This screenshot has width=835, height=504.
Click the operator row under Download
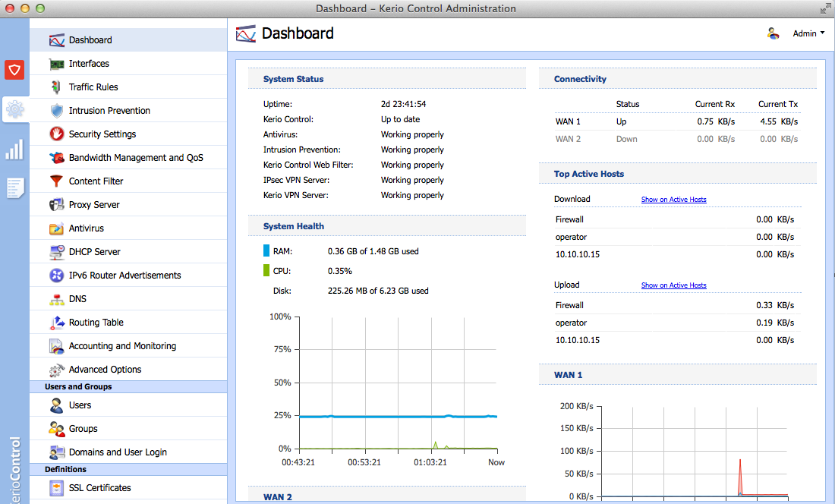click(677, 237)
